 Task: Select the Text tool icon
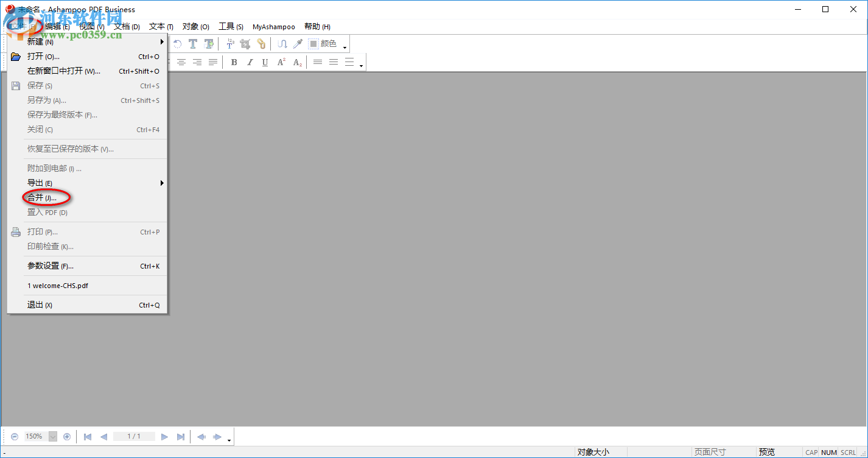coord(193,44)
